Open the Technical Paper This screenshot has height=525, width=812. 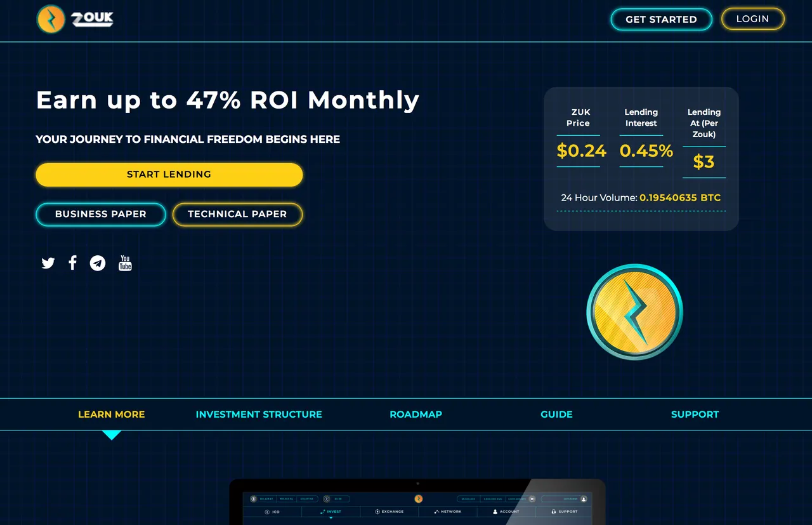pos(237,215)
